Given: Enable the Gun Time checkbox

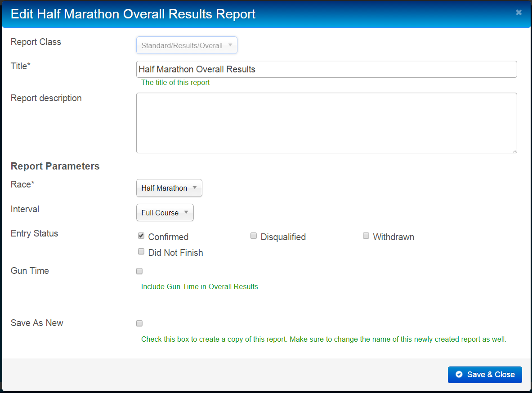Looking at the screenshot, I should click(139, 271).
